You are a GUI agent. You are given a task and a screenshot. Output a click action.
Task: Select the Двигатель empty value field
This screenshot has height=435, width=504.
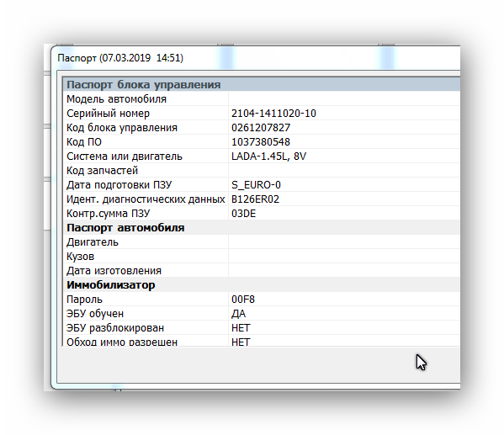pos(344,242)
